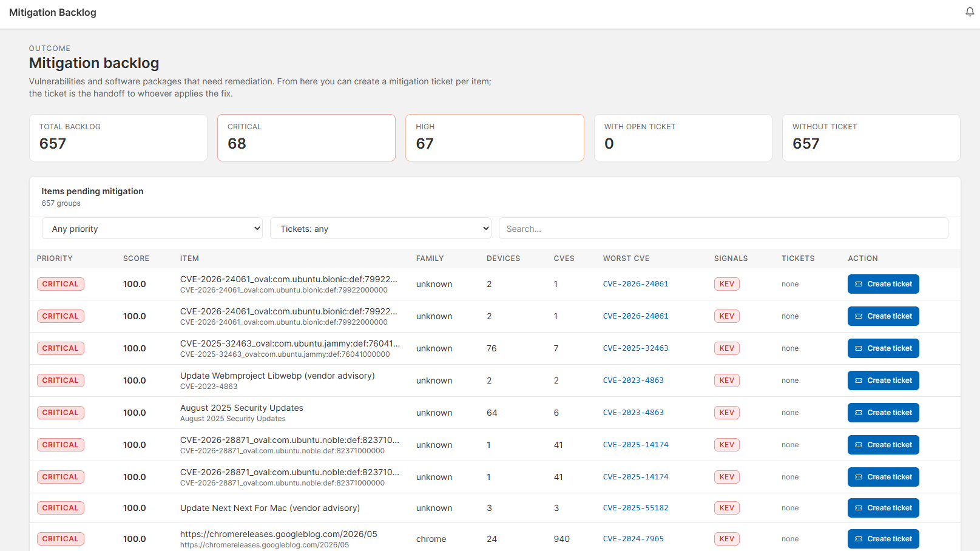Click KEV badge in chromereleases row

tap(727, 539)
